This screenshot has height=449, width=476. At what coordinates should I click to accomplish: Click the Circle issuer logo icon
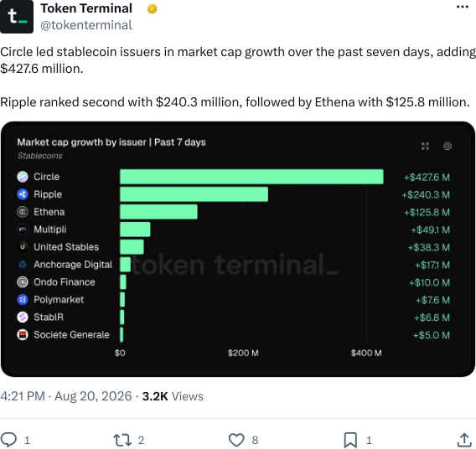pyautogui.click(x=23, y=177)
